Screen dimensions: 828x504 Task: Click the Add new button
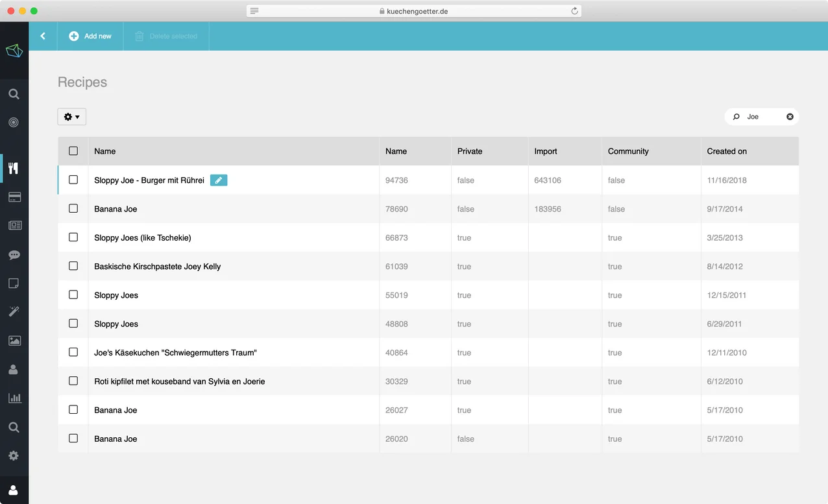pos(90,36)
